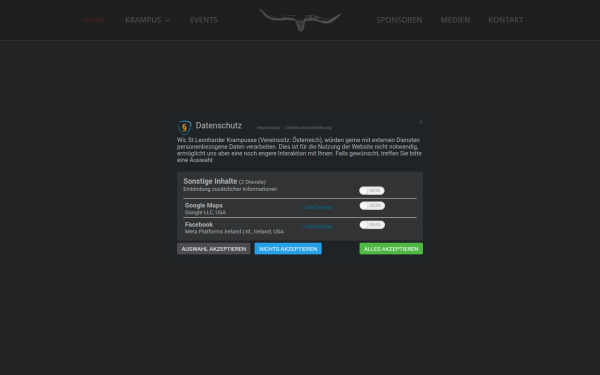
Task: Click the Google LLC, USA text
Action: pyautogui.click(x=205, y=212)
